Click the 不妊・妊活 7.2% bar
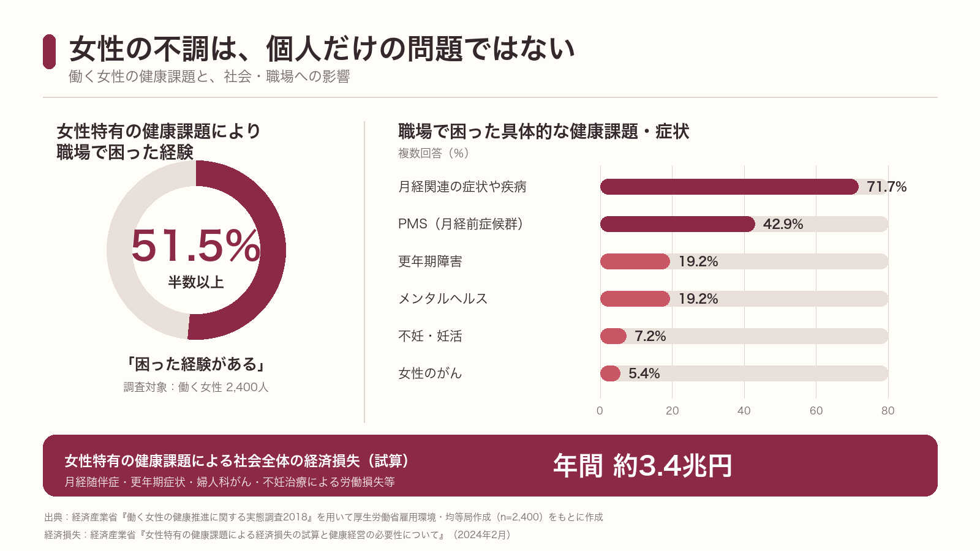Screen dimensions: 980x551 point(613,336)
